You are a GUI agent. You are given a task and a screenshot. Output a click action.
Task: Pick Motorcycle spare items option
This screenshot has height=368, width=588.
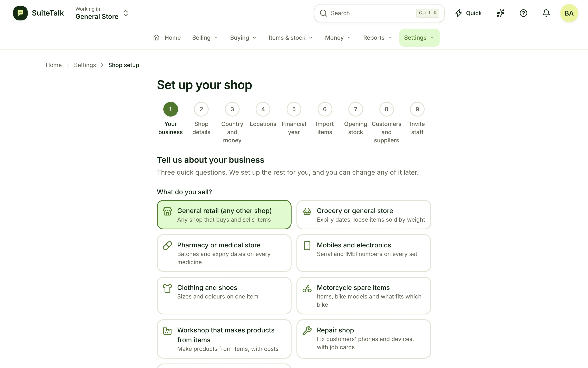click(364, 295)
